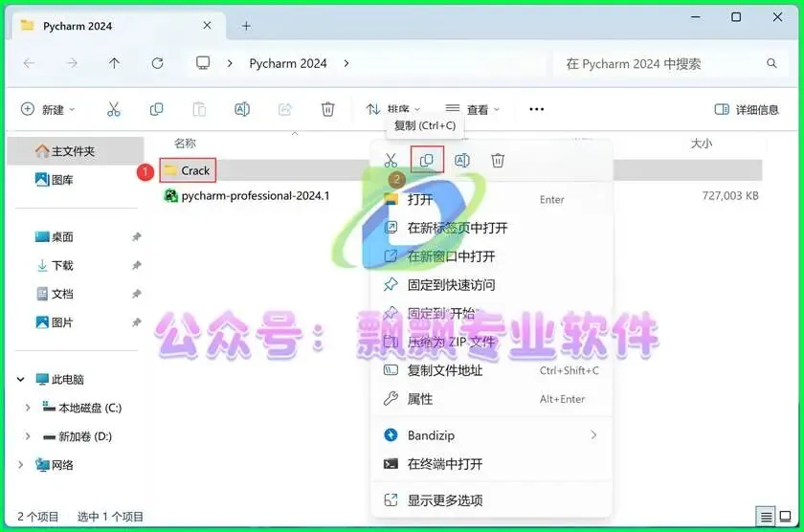This screenshot has width=804, height=532.
Task: Switch to large thumbnails view icon
Action: 785,516
